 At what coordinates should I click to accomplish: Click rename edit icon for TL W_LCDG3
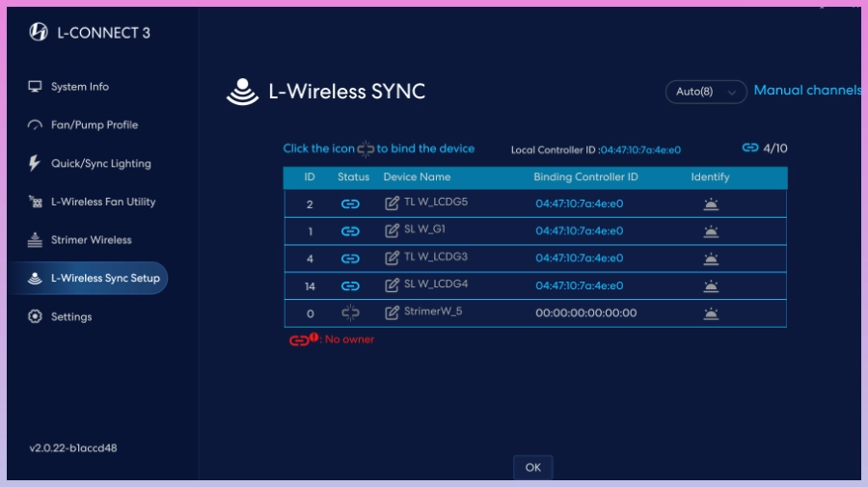[x=392, y=258]
